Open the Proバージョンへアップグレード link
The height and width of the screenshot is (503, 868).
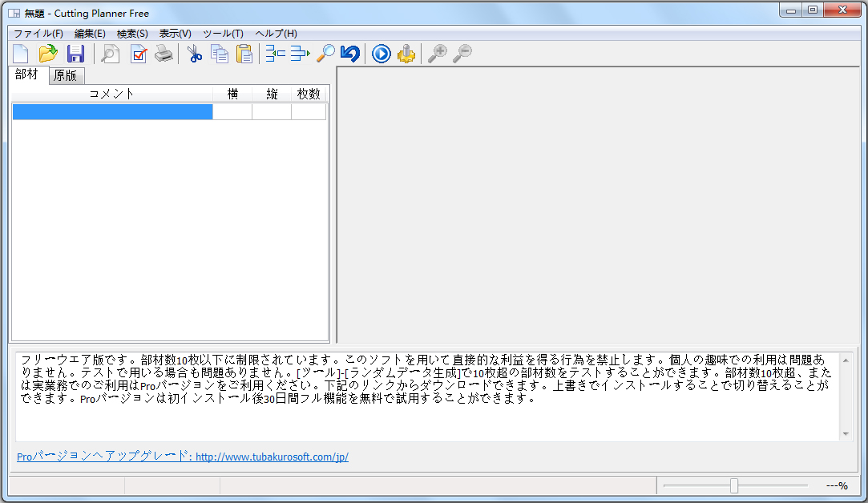183,457
